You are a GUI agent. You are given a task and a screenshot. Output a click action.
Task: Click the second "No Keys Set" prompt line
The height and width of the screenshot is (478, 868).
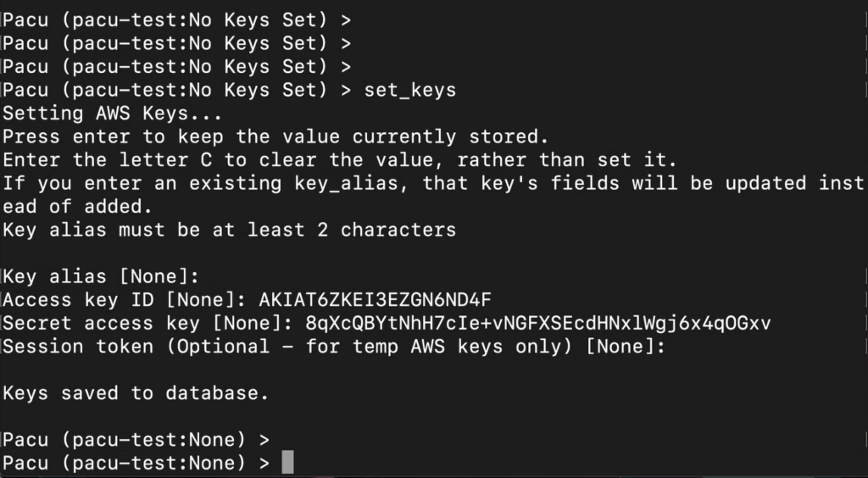(177, 42)
